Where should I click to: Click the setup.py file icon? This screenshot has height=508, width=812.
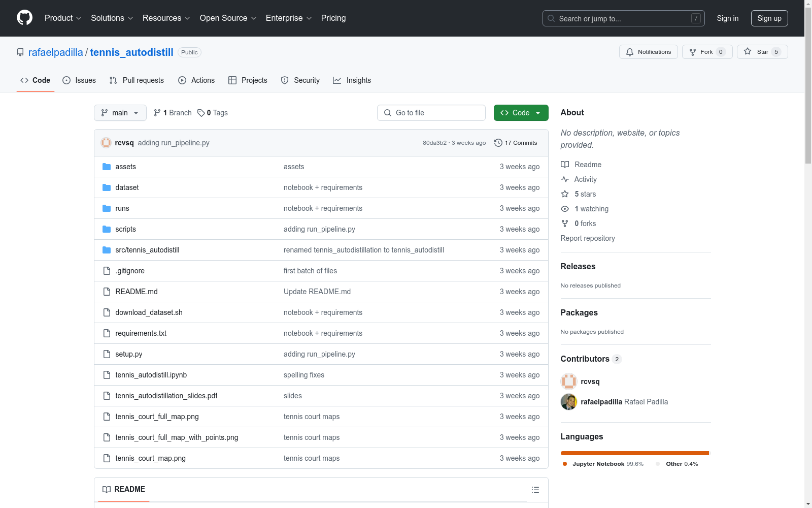pyautogui.click(x=107, y=354)
